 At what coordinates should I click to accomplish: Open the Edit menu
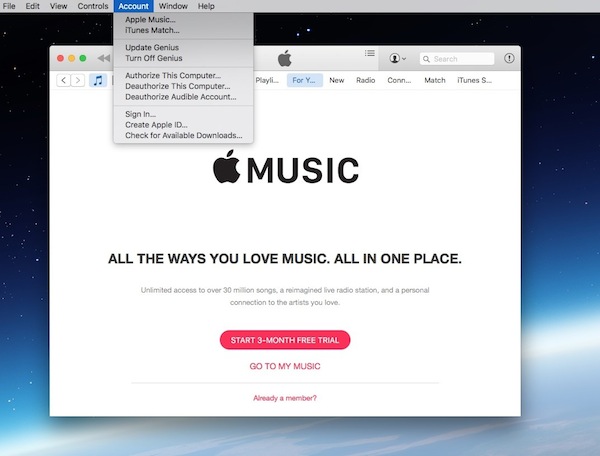tap(33, 6)
